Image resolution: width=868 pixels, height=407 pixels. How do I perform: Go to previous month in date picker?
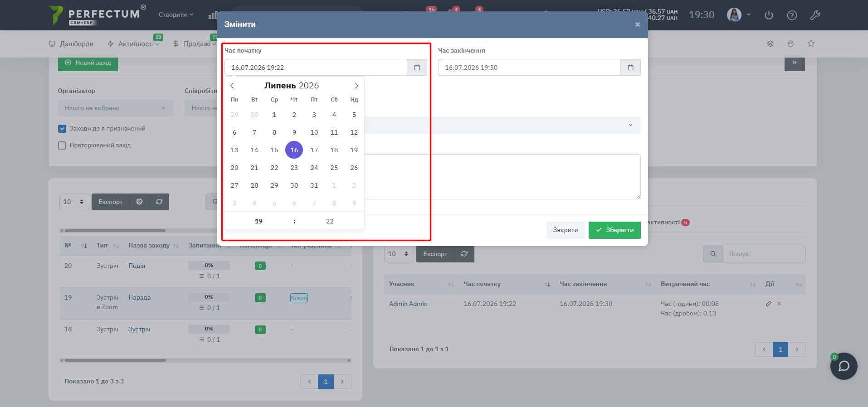(232, 86)
